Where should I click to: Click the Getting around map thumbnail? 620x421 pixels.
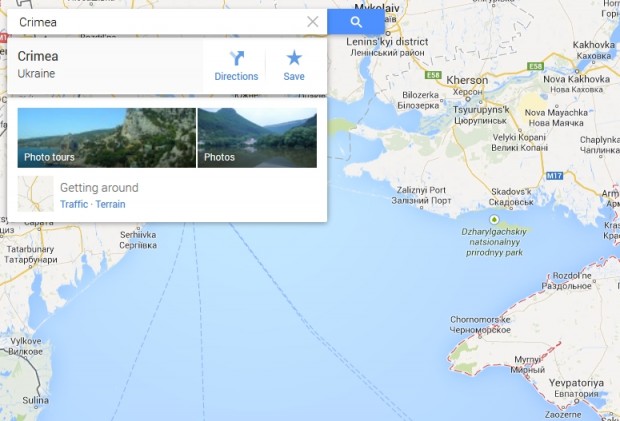click(36, 194)
